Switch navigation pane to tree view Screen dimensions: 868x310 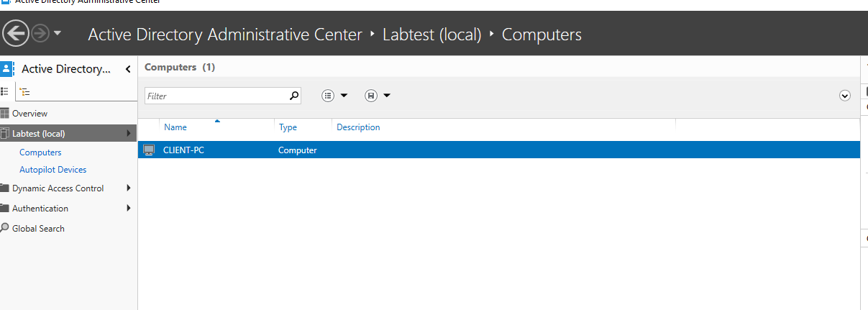24,91
